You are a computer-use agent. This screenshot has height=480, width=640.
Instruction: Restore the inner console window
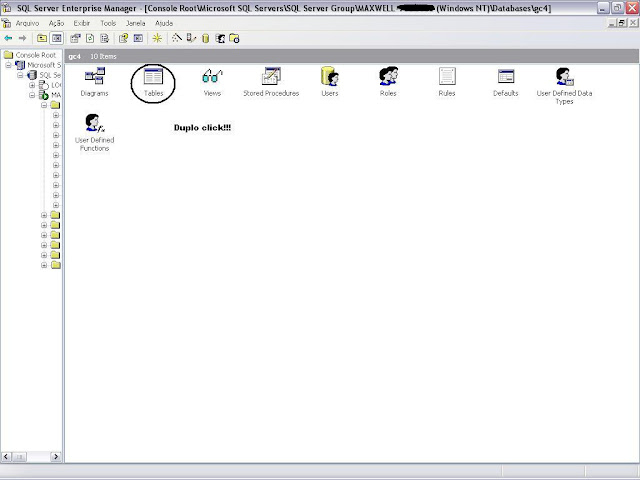[x=622, y=23]
